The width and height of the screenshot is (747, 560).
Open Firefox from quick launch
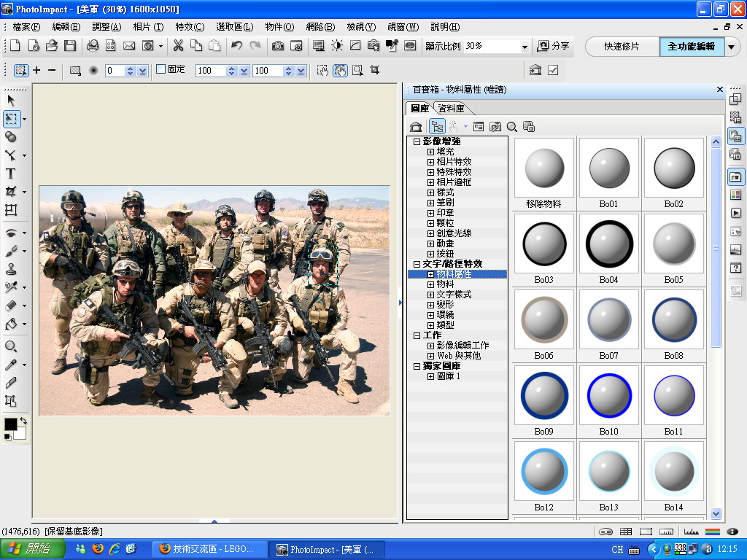pyautogui.click(x=98, y=548)
